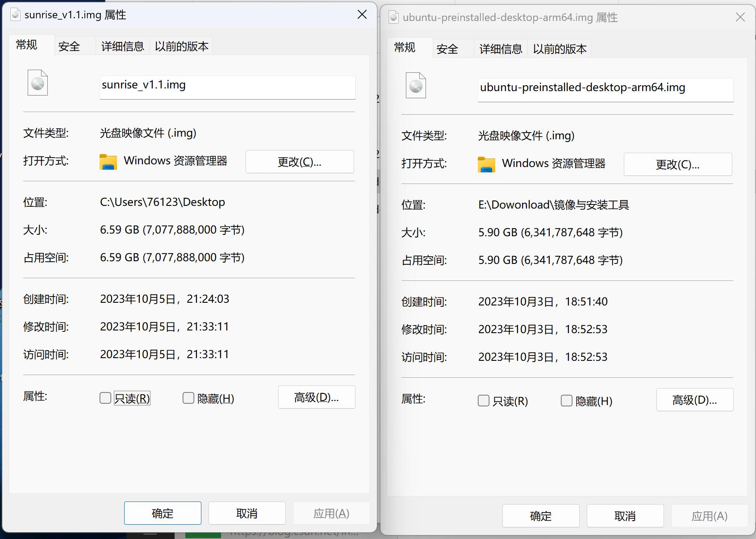Image resolution: width=756 pixels, height=539 pixels.
Task: Close the sunrise_v1.1.img properties window
Action: [x=362, y=15]
